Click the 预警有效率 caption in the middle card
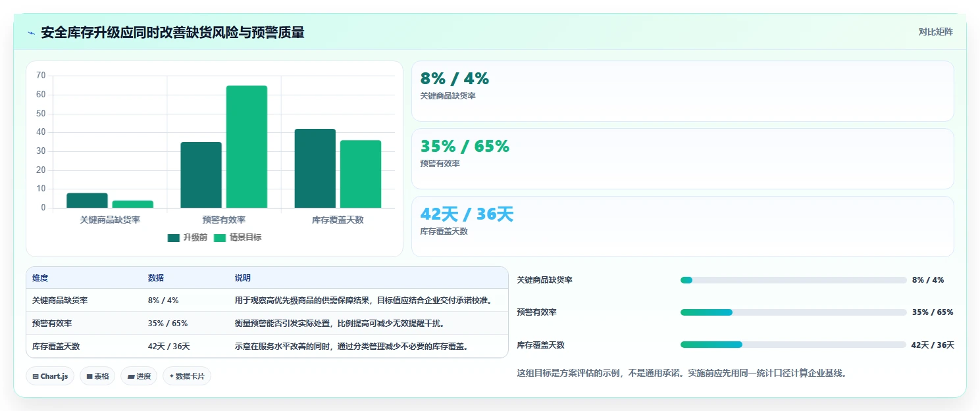 440,164
